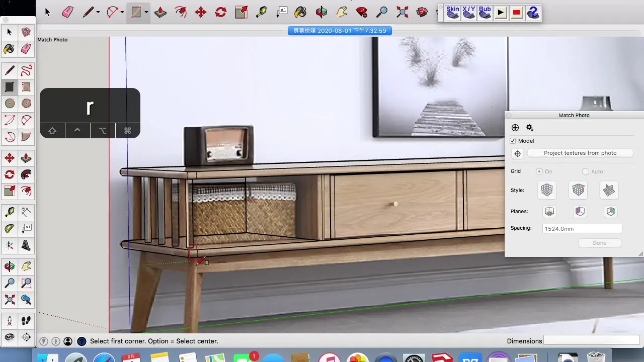This screenshot has width=644, height=362.
Task: Activate the Orbit tool in top toolbar
Action: coord(321,12)
